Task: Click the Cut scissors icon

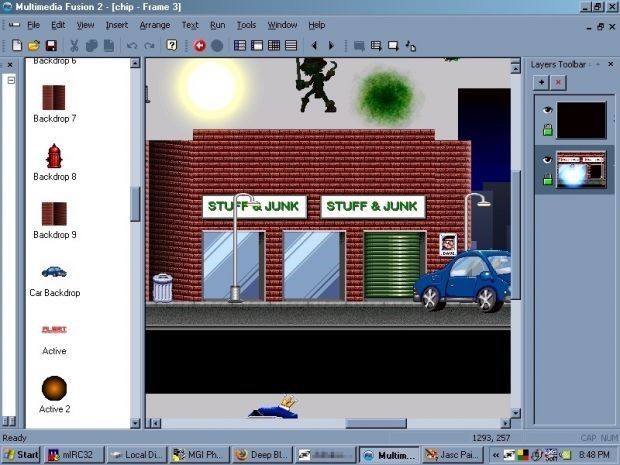Action: tap(75, 45)
